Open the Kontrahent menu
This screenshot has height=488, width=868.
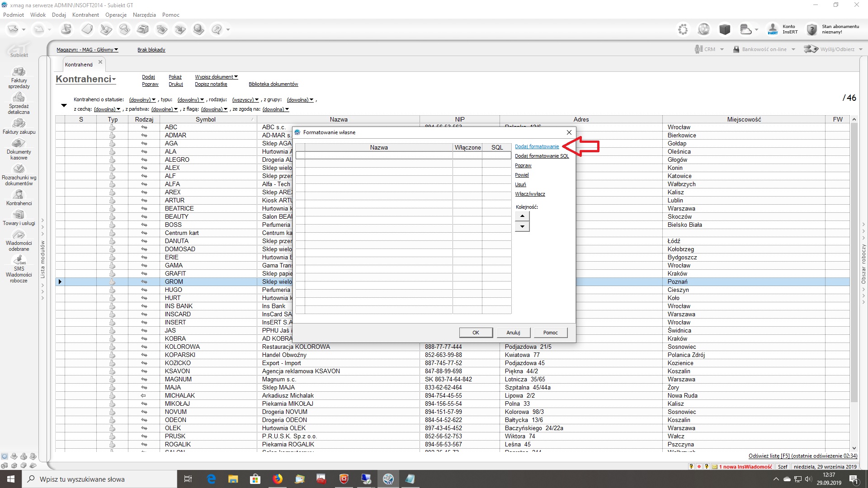tap(85, 15)
